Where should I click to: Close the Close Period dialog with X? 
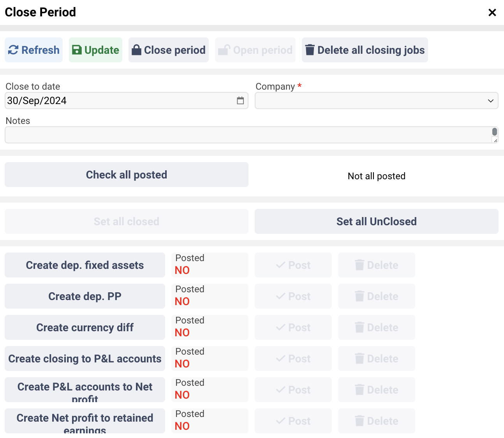[x=492, y=12]
